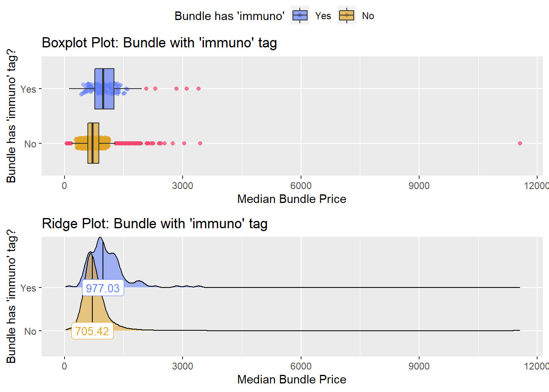Click the 'No' text in the legend
The width and height of the screenshot is (549, 392).
368,16
